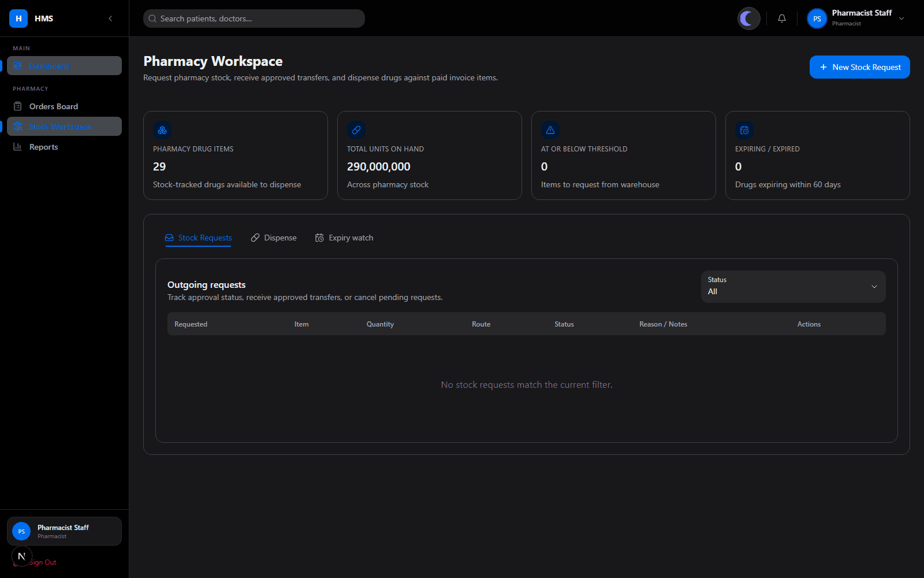Click the 290,000,000 units value

(378, 166)
